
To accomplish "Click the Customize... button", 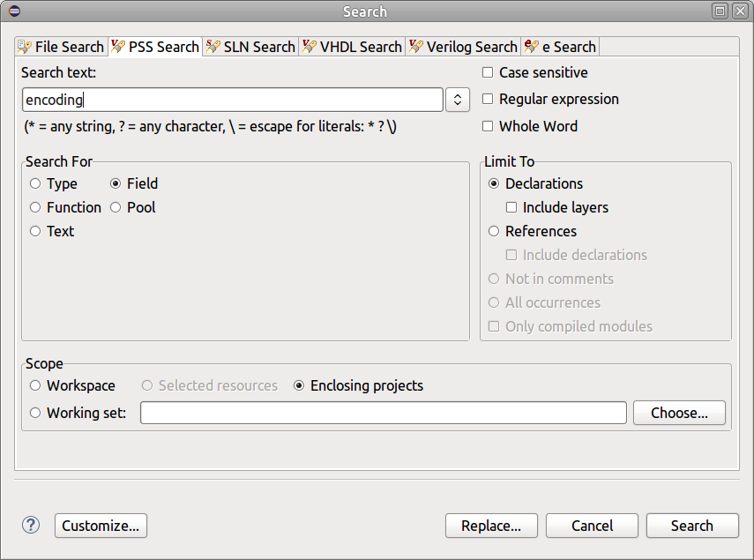I will pyautogui.click(x=100, y=525).
